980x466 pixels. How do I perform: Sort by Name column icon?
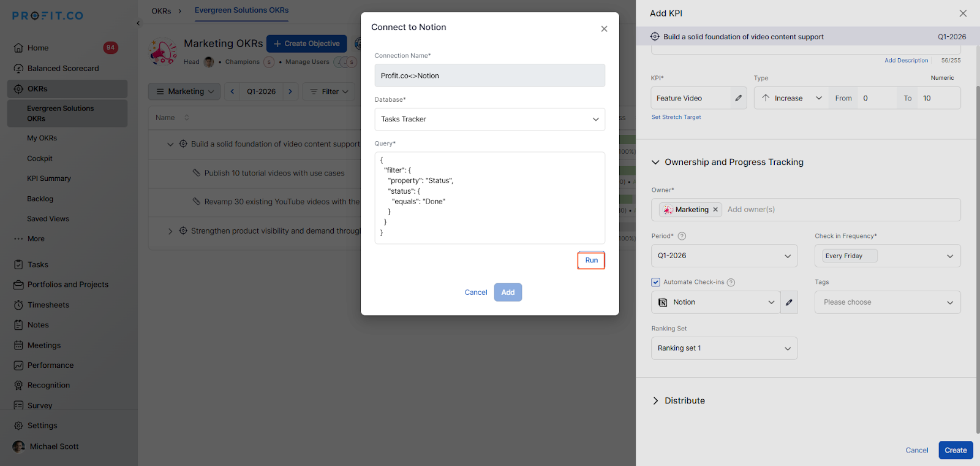[x=187, y=118]
